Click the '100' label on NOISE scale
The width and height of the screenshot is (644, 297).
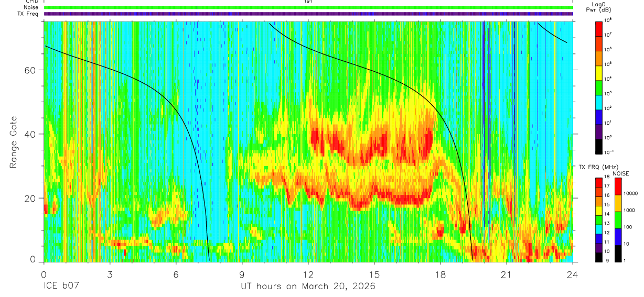pos(628,227)
